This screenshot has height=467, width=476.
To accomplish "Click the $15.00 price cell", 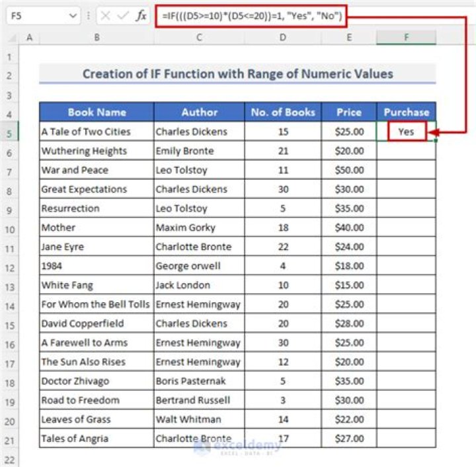I will point(349,285).
